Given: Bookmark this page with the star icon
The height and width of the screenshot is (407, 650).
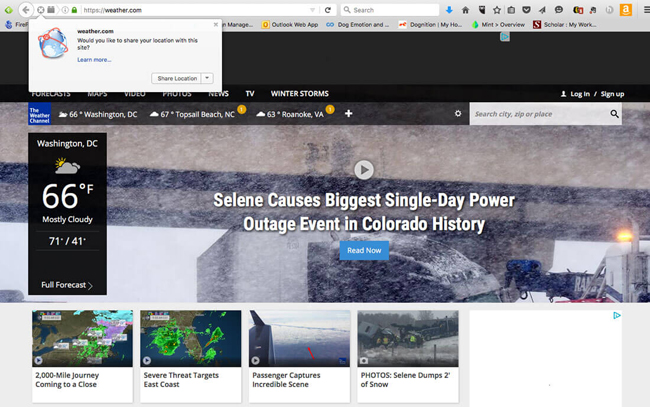Looking at the screenshot, I should (497, 10).
